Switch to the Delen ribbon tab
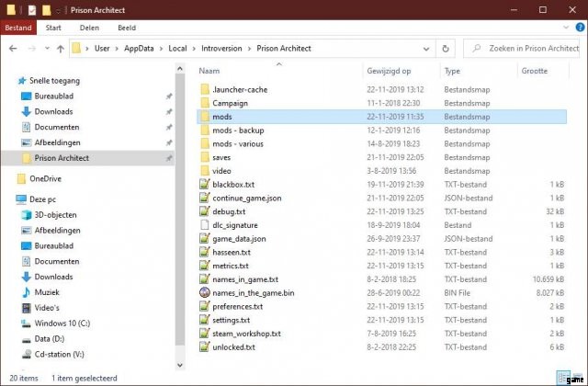588x386 pixels. pos(89,28)
